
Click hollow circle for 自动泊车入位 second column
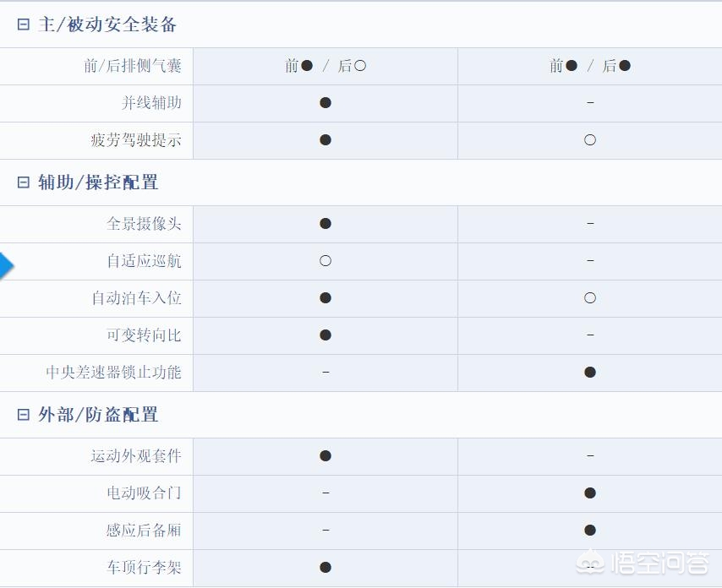click(x=590, y=298)
